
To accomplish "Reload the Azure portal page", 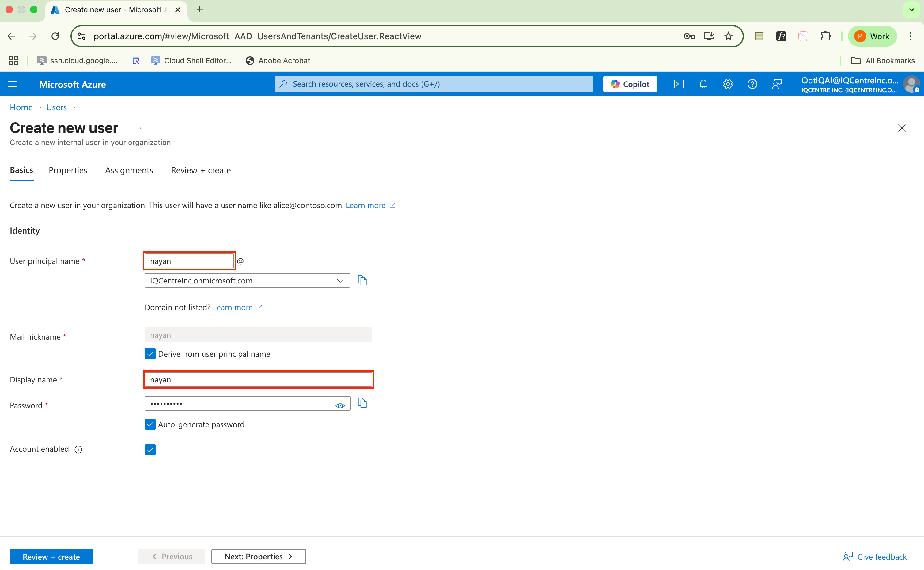I will [55, 36].
